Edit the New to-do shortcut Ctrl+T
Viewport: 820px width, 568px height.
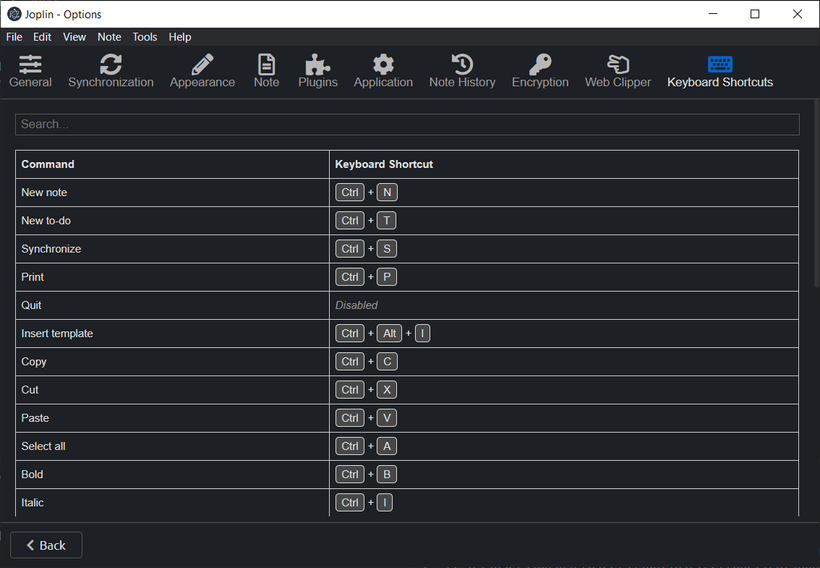[x=366, y=221]
